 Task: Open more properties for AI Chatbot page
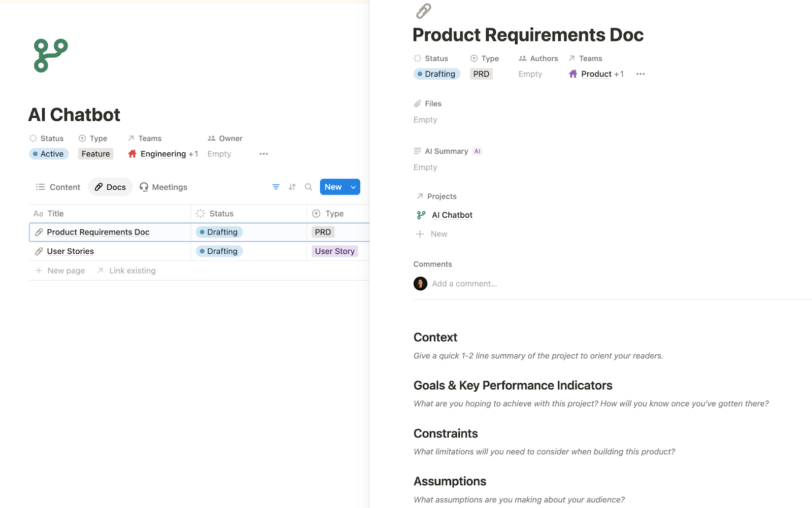[263, 154]
